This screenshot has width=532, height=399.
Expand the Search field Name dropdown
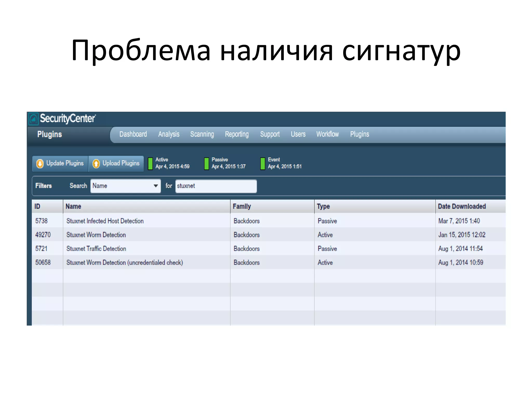coord(125,186)
